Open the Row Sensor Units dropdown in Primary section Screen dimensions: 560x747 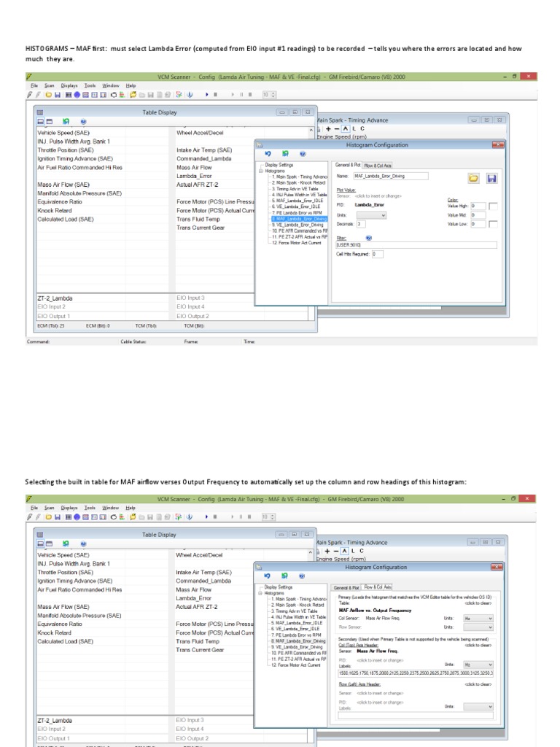coord(478,627)
